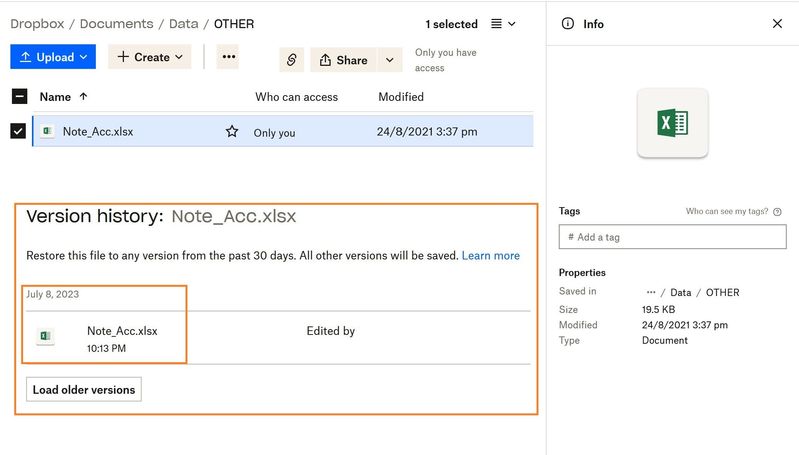
Task: Click the large Excel file preview icon
Action: 672,123
